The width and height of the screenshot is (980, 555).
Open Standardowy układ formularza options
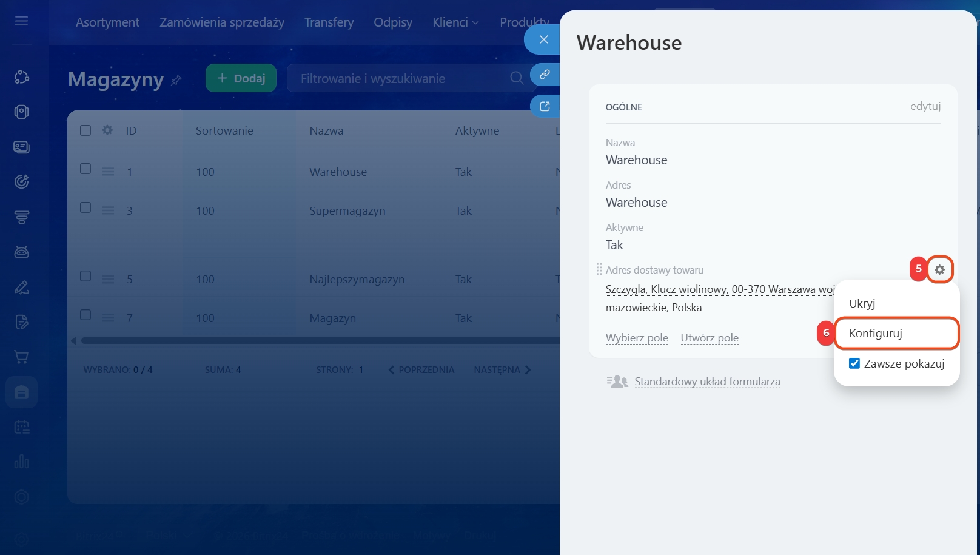(x=706, y=382)
